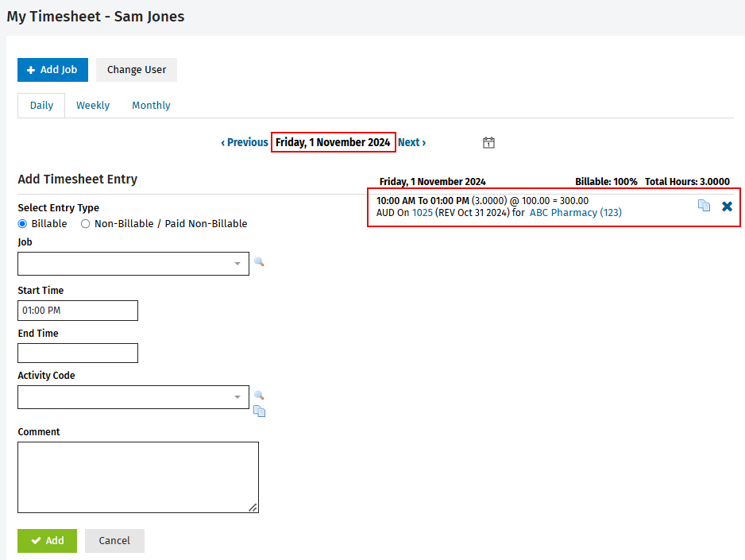Focus the End Time field
This screenshot has height=560, width=745.
click(78, 353)
